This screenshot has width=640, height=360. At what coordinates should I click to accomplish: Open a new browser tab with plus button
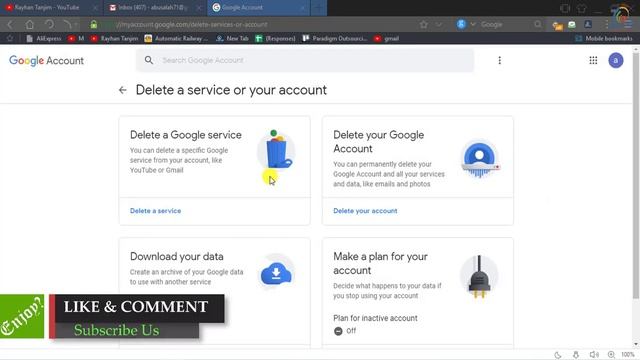click(x=318, y=7)
